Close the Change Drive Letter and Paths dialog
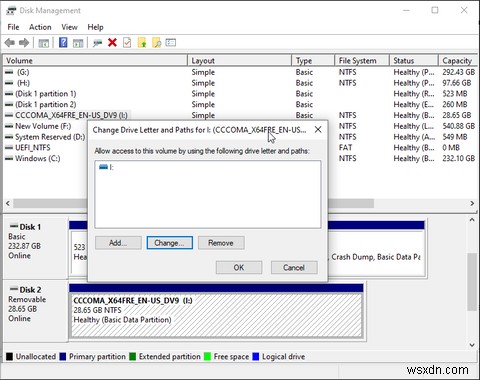Screen dimensions: 480x380 click(x=318, y=130)
